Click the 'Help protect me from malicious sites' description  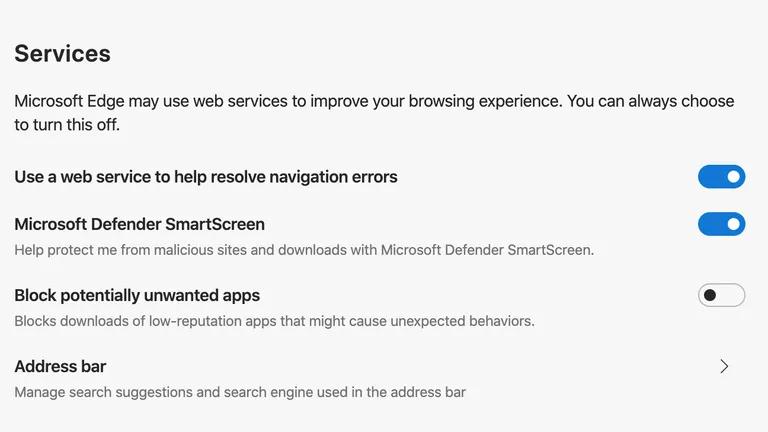304,250
